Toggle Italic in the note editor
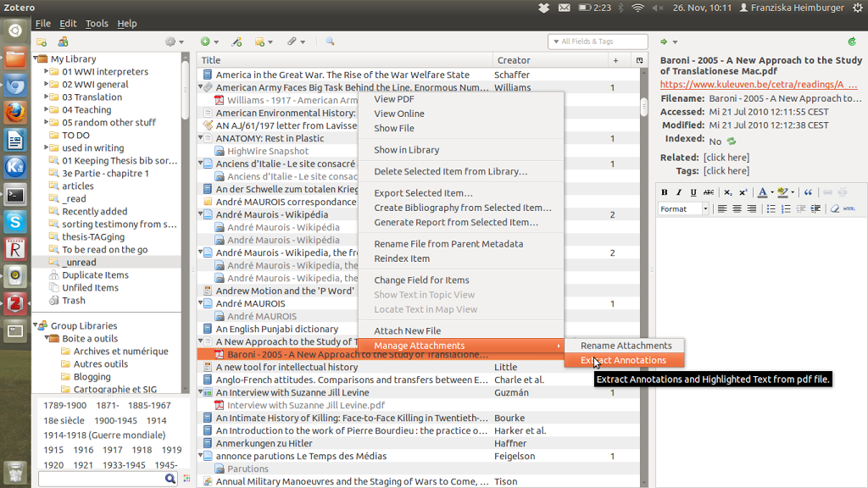Viewport: 868px width, 488px height. pyautogui.click(x=679, y=192)
